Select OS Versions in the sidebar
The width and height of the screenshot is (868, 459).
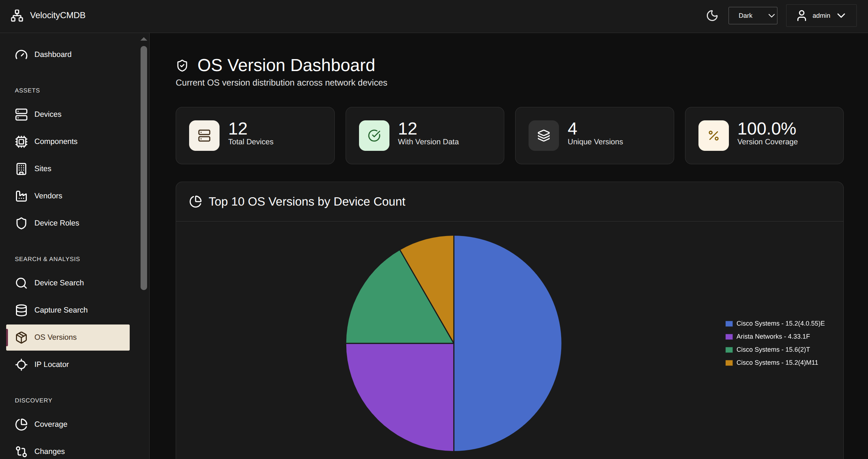click(55, 337)
